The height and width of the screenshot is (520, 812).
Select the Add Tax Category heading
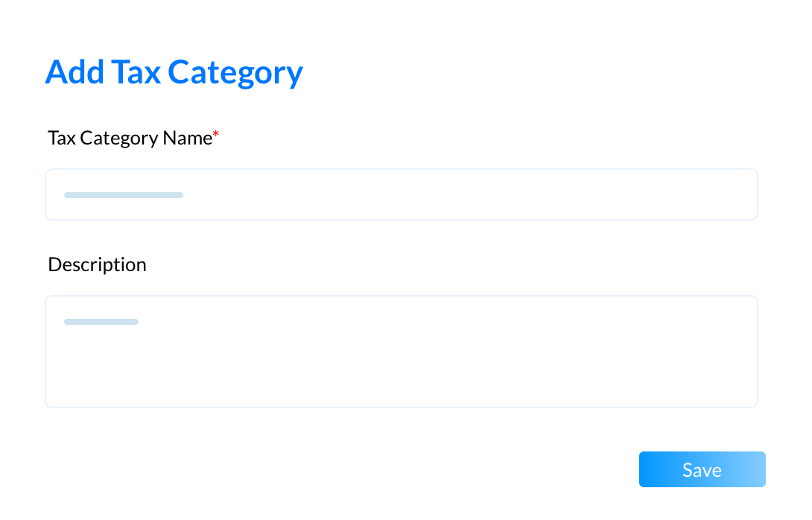174,72
